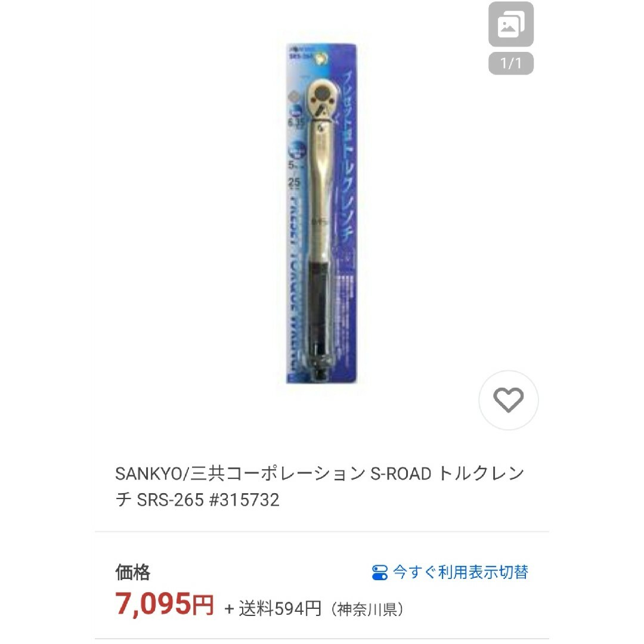The width and height of the screenshot is (644, 644).
Task: Click the 6.35 drive size label on package
Action: coord(296,122)
